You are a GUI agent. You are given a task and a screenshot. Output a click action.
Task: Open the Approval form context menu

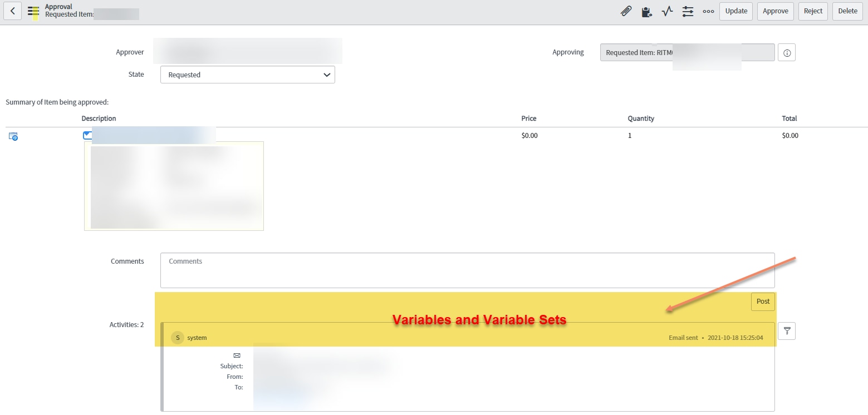[x=33, y=11]
